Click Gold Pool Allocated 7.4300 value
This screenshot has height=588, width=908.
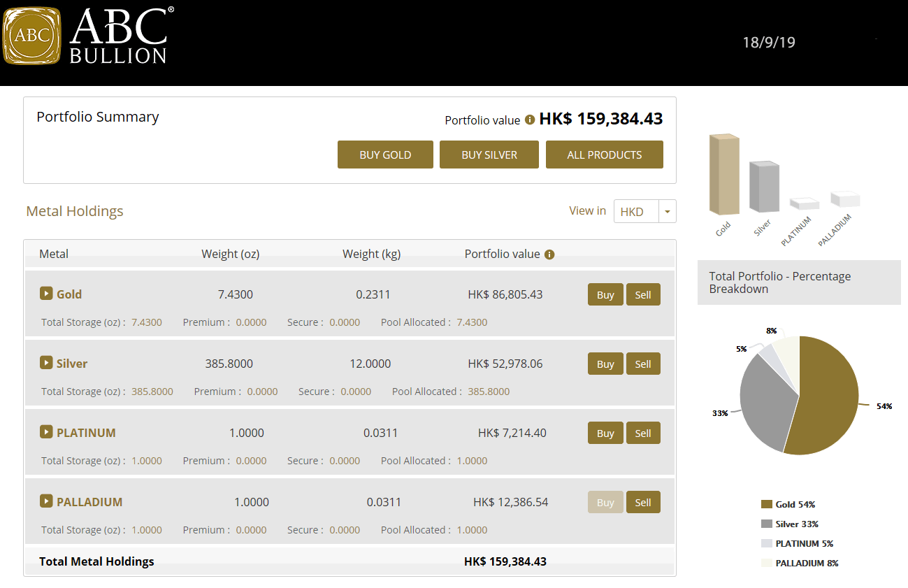[x=473, y=322]
